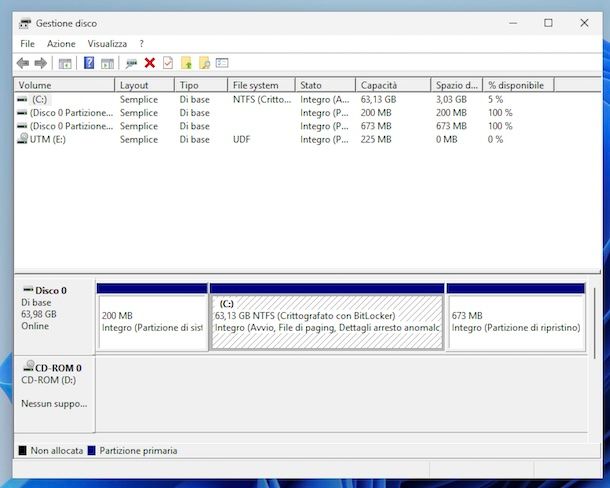
Task: Select the (C:) BitLocker partition block
Action: [x=327, y=317]
